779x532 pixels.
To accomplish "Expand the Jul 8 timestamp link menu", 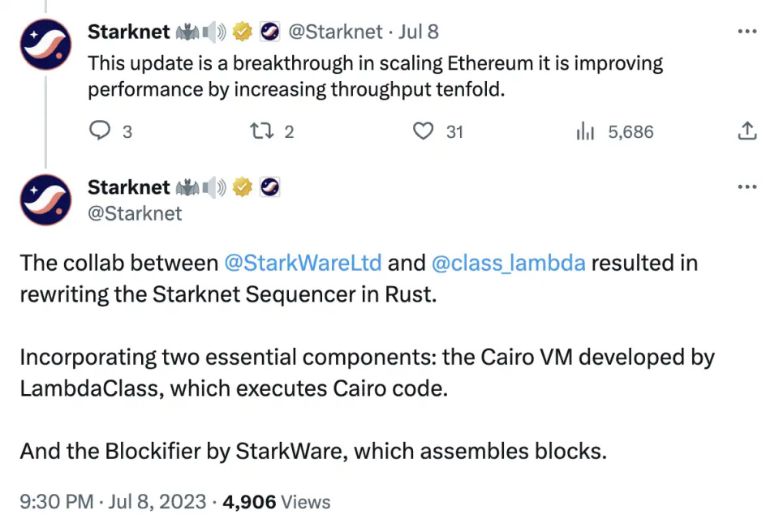I will click(418, 32).
